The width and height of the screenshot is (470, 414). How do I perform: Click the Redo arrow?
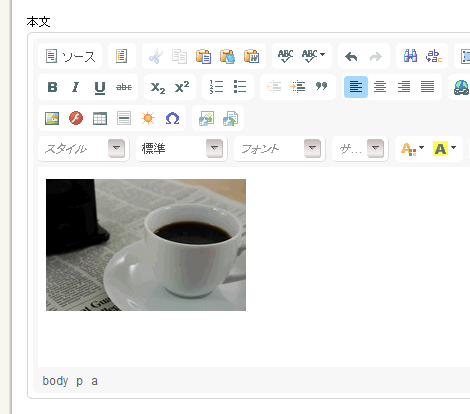375,56
